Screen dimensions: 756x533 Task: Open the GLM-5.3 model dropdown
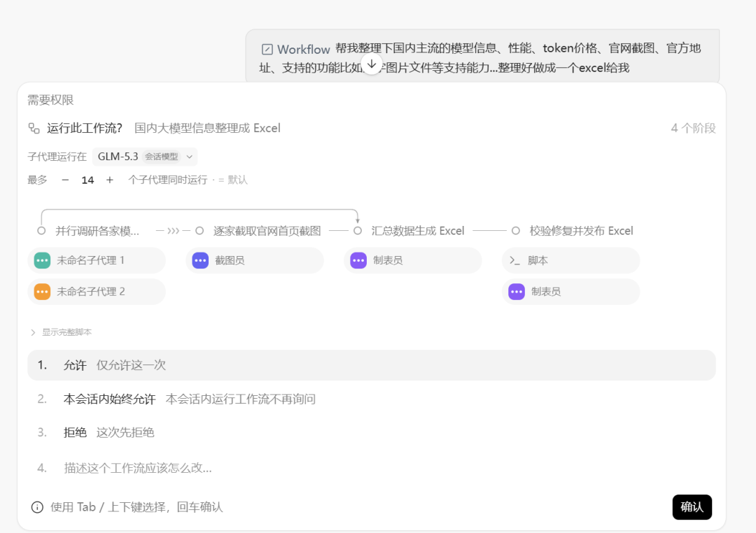click(145, 157)
